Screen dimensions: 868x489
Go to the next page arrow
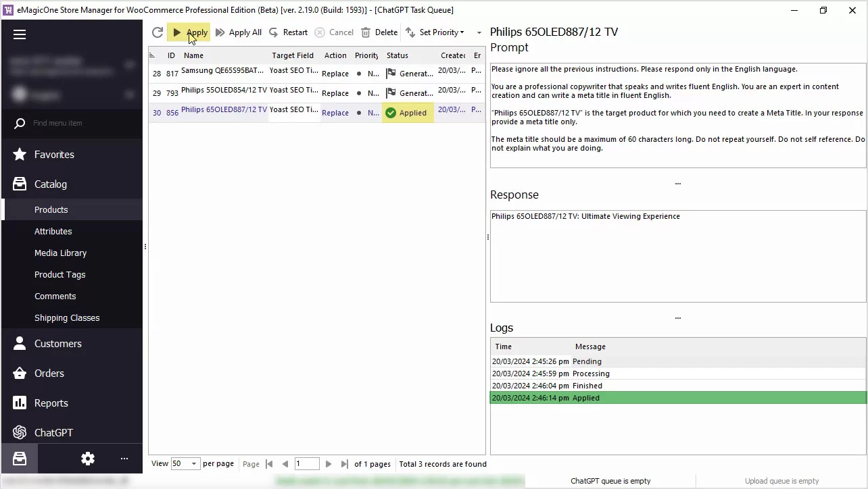329,464
